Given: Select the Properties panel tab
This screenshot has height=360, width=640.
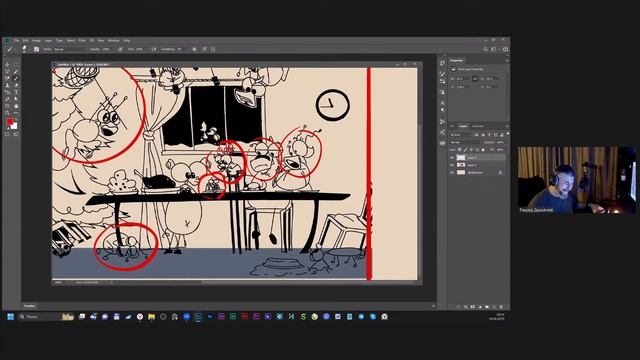Looking at the screenshot, I should pyautogui.click(x=457, y=60).
